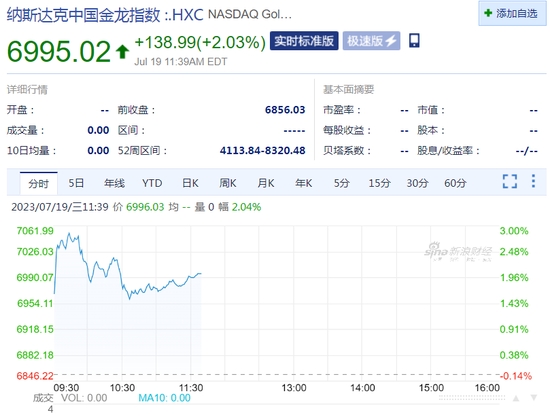Select the 分时 chart tab
Viewport: 550px width, 417px height.
click(x=39, y=183)
